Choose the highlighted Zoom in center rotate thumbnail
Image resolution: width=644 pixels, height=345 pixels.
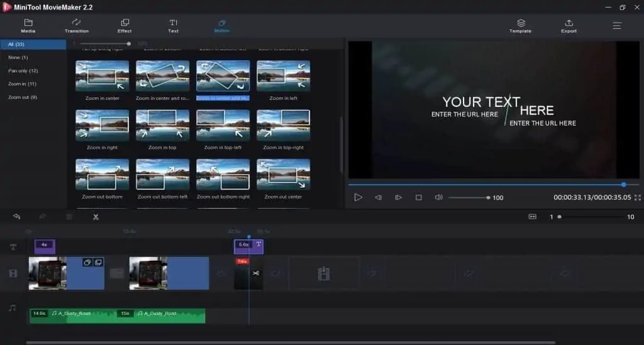coord(223,76)
